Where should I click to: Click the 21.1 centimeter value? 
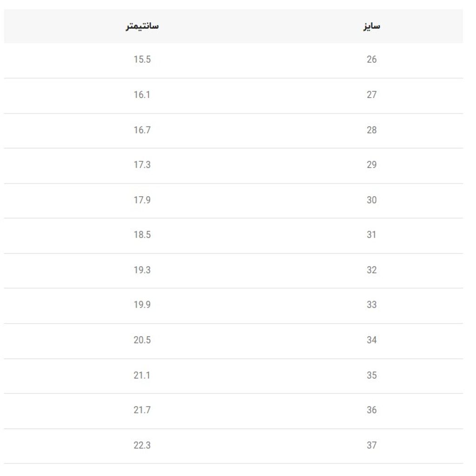(142, 375)
